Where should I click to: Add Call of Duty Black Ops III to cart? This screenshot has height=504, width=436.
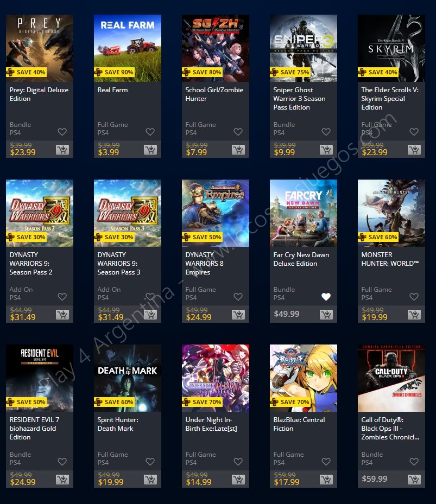pyautogui.click(x=414, y=479)
